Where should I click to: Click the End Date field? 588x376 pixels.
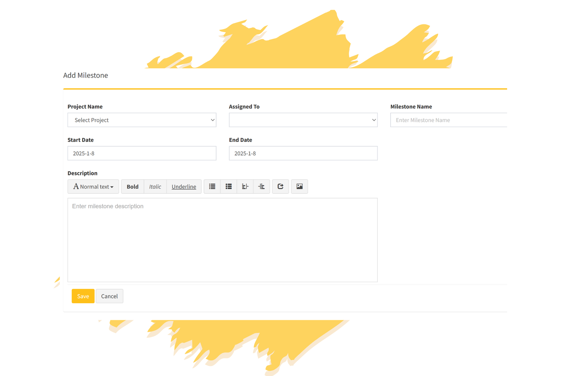(303, 153)
